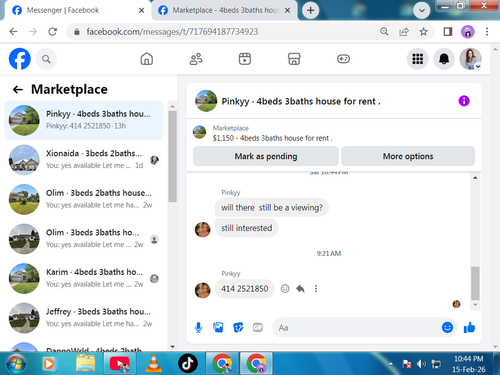This screenshot has height=375, width=500.
Task: Open the Friends icon in top nav
Action: click(196, 59)
